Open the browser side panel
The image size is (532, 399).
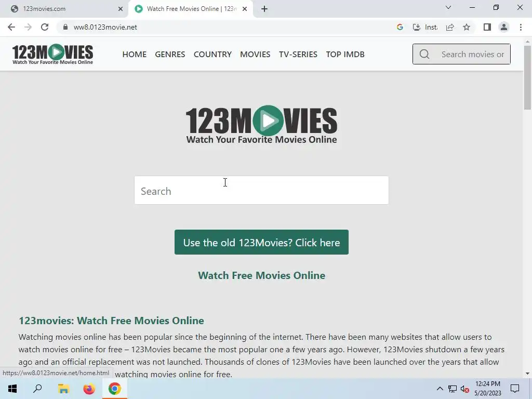click(487, 27)
